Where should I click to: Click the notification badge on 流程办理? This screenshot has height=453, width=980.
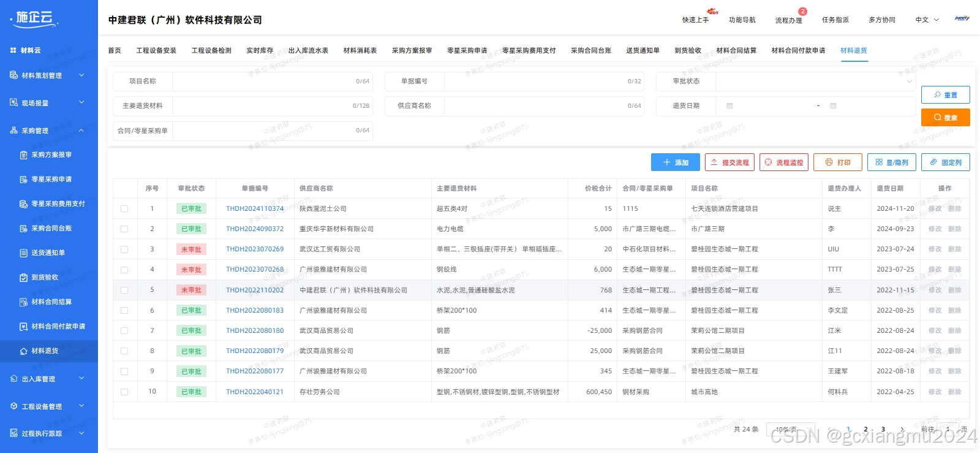tap(802, 12)
